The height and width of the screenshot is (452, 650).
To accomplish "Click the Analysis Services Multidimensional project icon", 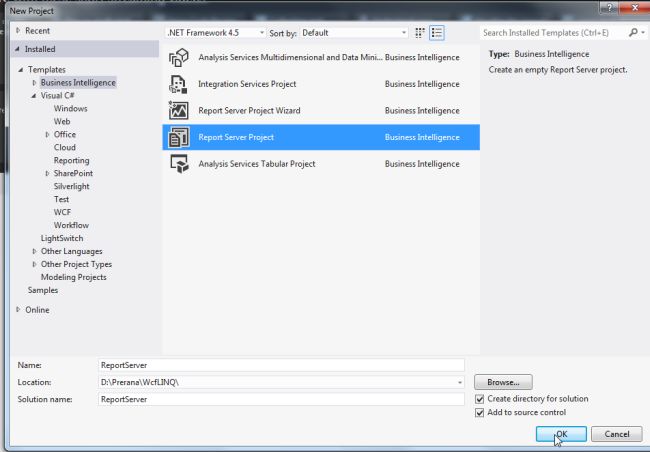I will [179, 57].
